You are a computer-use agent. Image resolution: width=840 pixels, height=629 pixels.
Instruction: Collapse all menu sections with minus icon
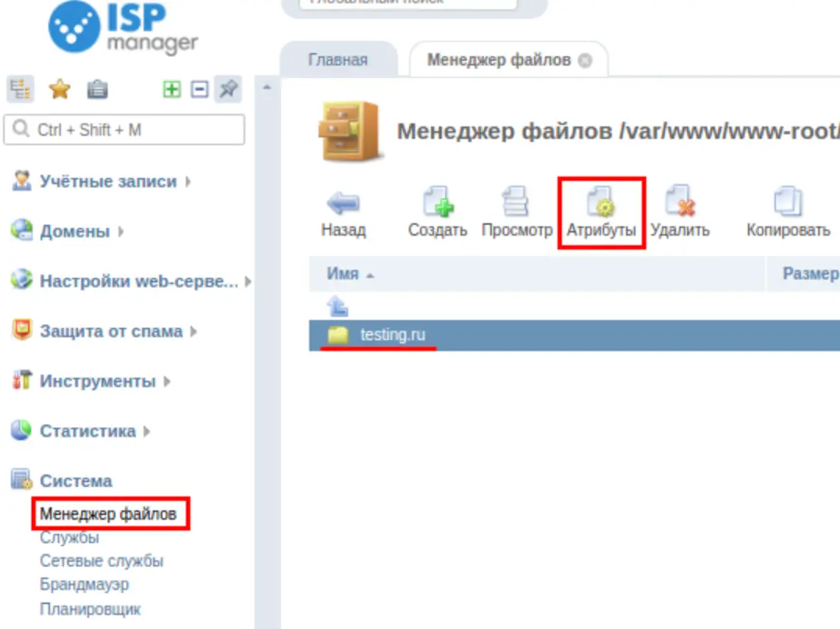pyautogui.click(x=199, y=89)
